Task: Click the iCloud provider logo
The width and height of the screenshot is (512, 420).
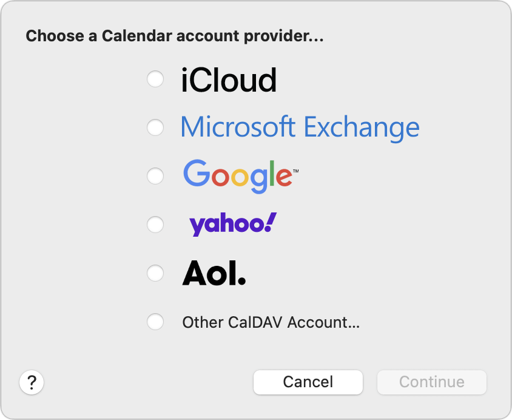Action: click(229, 80)
